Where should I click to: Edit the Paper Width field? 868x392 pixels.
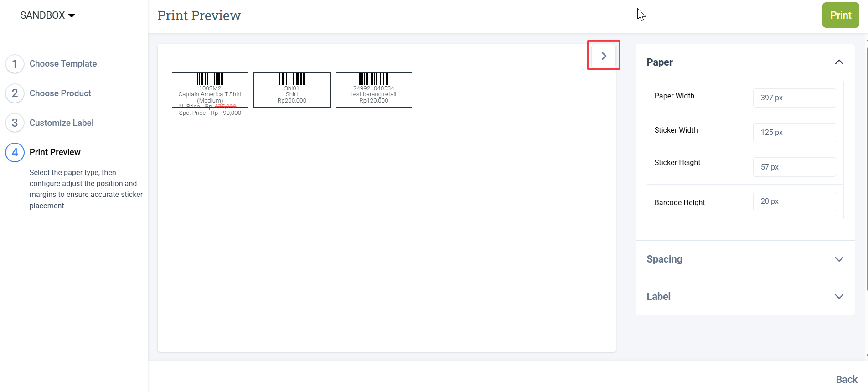[x=794, y=98]
